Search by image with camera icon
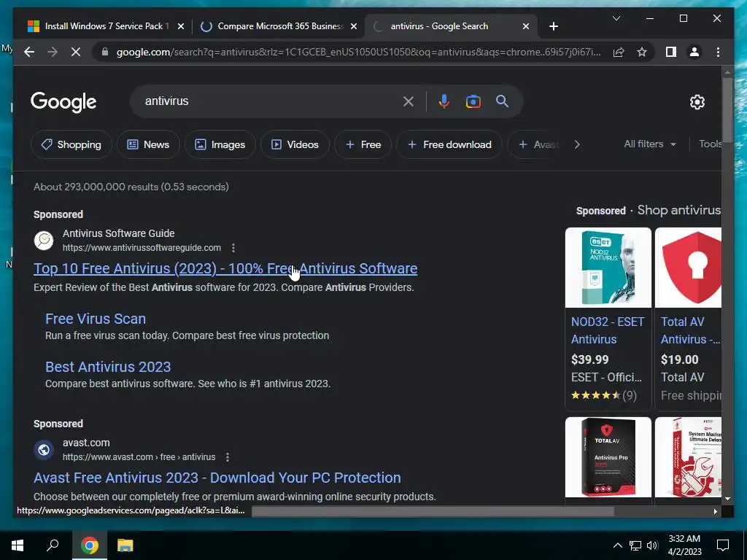The width and height of the screenshot is (747, 560). tap(473, 101)
